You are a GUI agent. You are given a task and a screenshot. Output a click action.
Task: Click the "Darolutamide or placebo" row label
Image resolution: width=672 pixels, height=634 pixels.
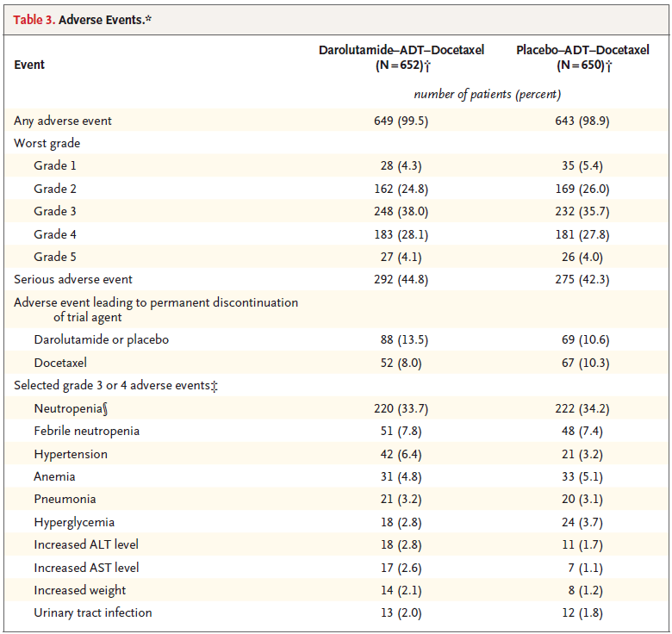point(101,339)
